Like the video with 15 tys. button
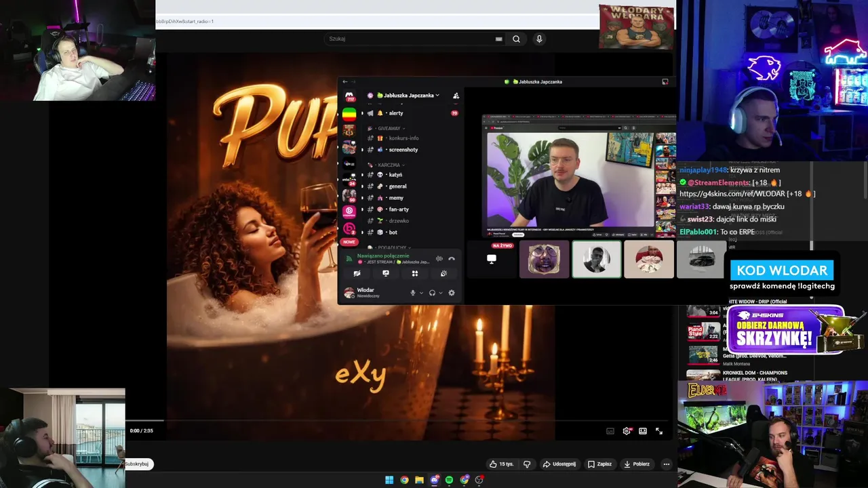This screenshot has height=488, width=868. tap(502, 464)
